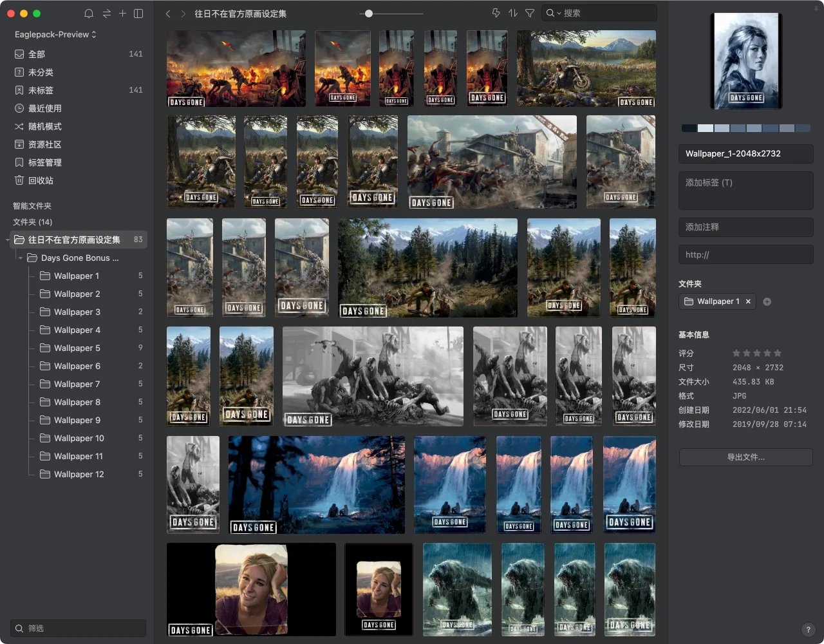This screenshot has width=824, height=644.
Task: Open the funnel filter icon
Action: click(530, 13)
